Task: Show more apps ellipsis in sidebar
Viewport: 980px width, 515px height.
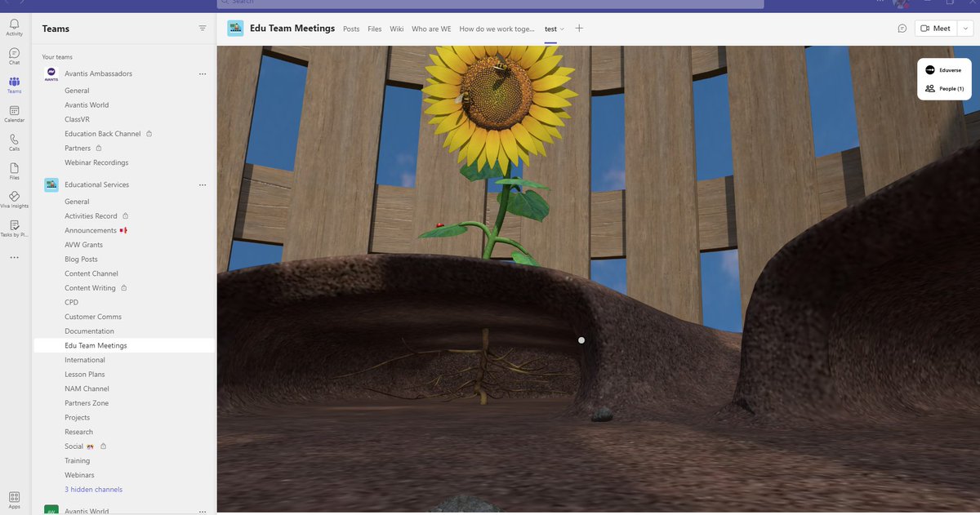Action: 14,257
